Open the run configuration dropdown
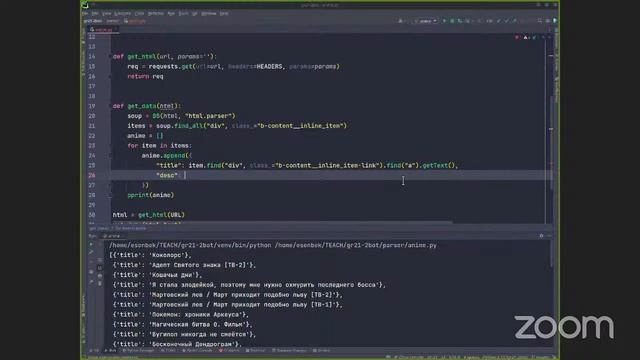Viewport: 640px width, 360px height. pyautogui.click(x=425, y=21)
